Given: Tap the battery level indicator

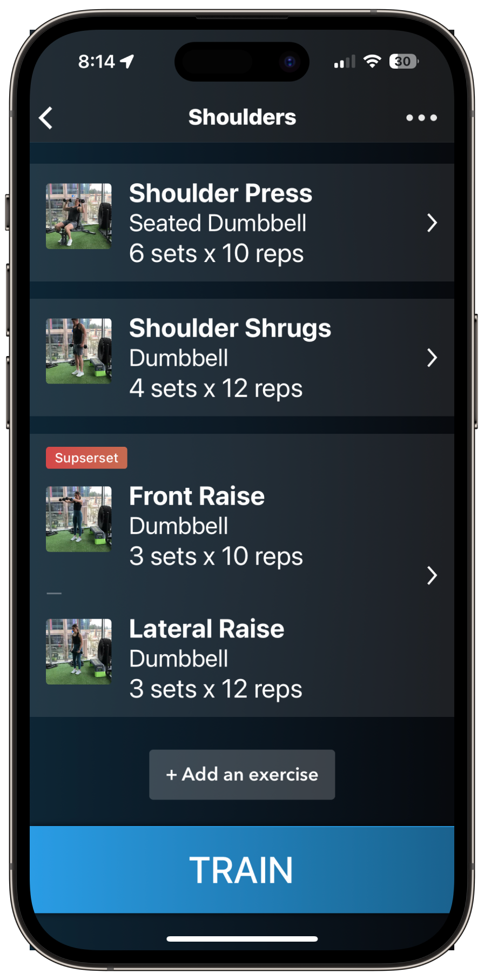Looking at the screenshot, I should 404,61.
